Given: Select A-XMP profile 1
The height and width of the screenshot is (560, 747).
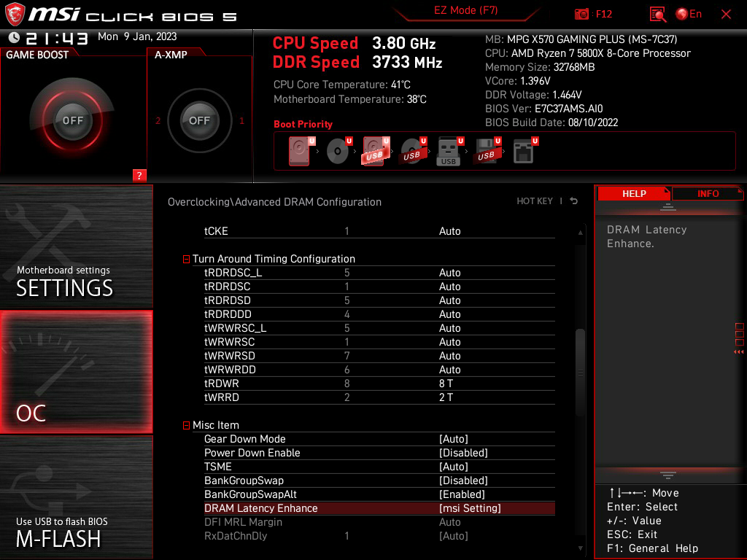Looking at the screenshot, I should tap(241, 120).
